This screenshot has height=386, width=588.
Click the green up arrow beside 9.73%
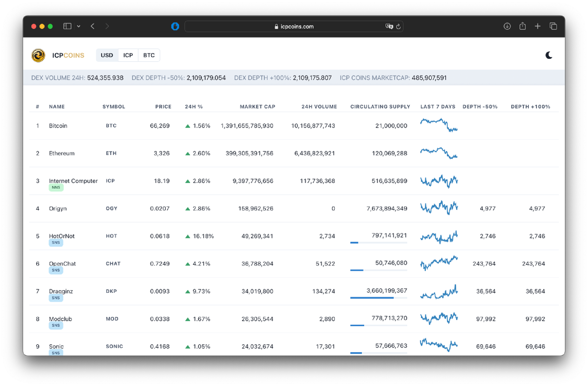(x=188, y=291)
